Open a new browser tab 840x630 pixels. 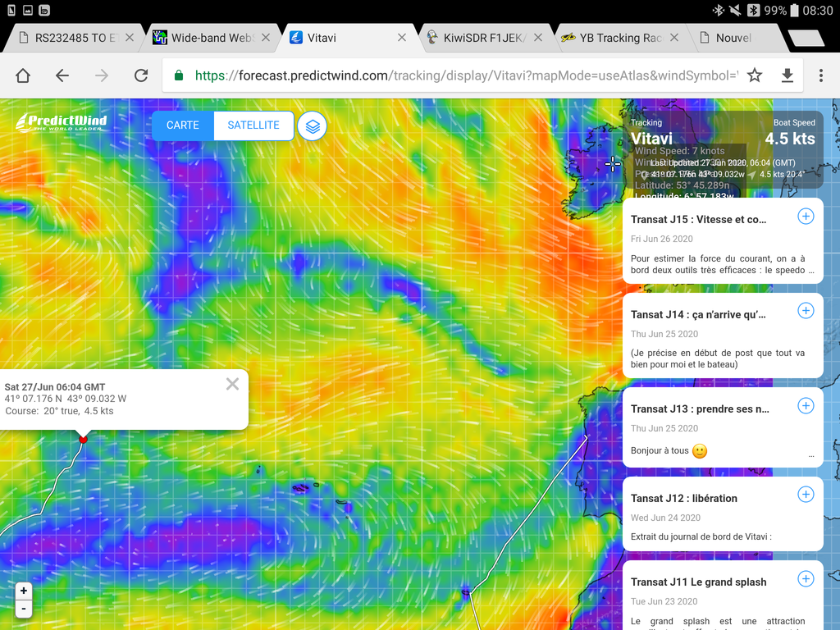[x=806, y=38]
